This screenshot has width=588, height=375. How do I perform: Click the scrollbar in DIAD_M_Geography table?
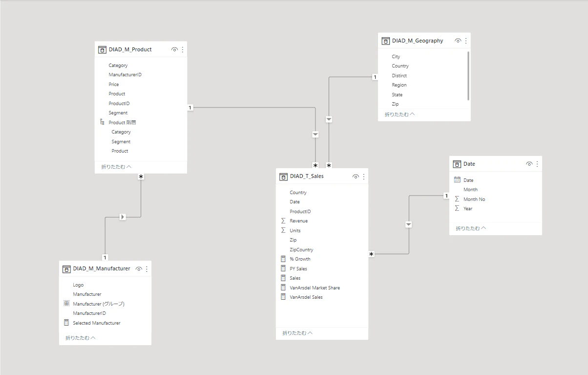click(x=468, y=76)
